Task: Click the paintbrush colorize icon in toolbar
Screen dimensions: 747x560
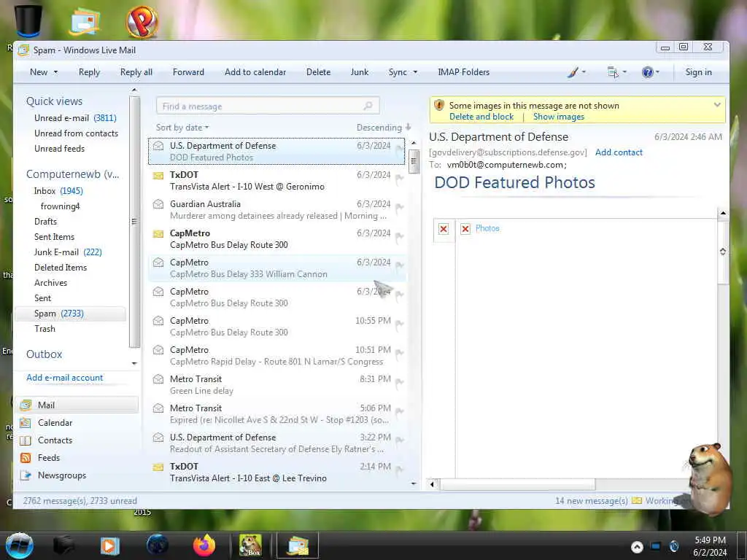Action: (x=573, y=72)
